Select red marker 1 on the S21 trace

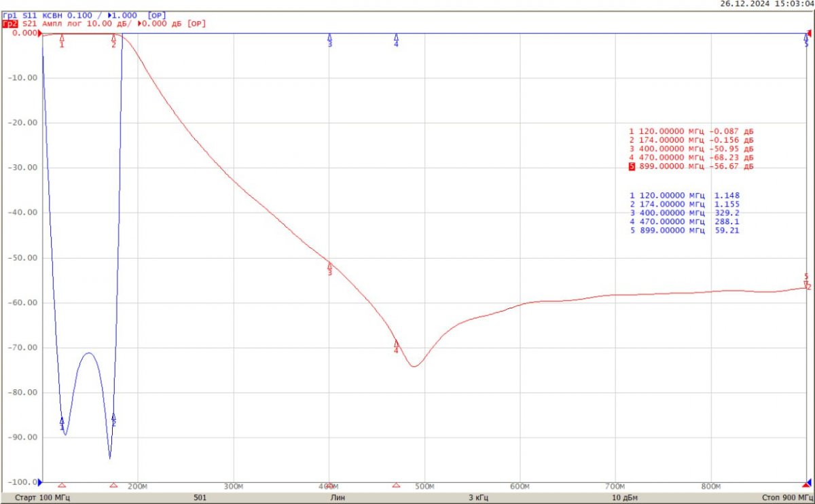62,41
